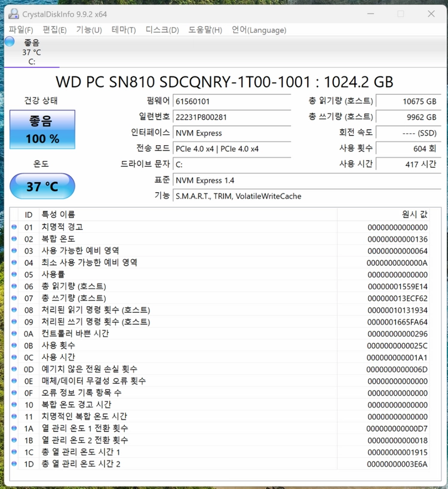Open the 언어(Language) menu

click(259, 30)
